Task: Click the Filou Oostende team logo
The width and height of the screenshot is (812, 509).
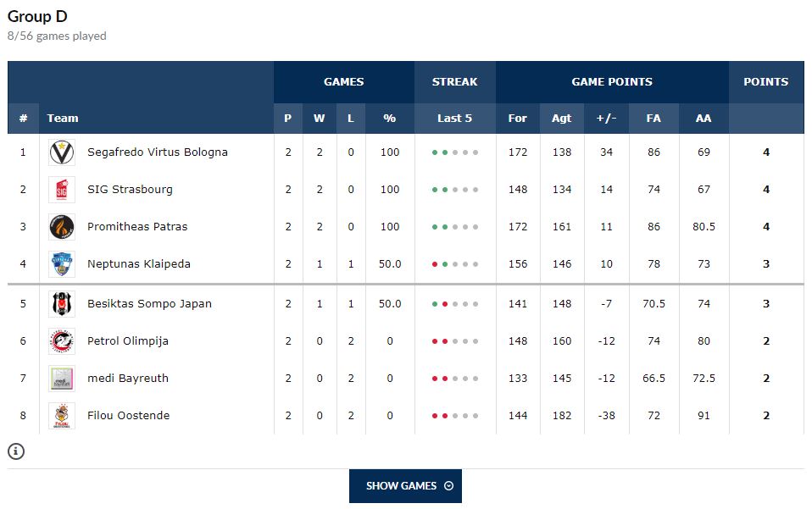Action: [62, 416]
